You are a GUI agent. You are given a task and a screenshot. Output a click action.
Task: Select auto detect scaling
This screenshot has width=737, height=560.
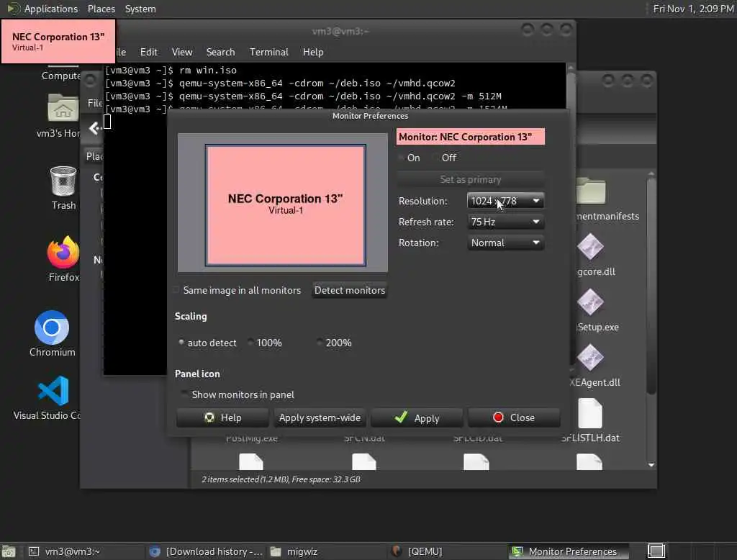(207, 343)
